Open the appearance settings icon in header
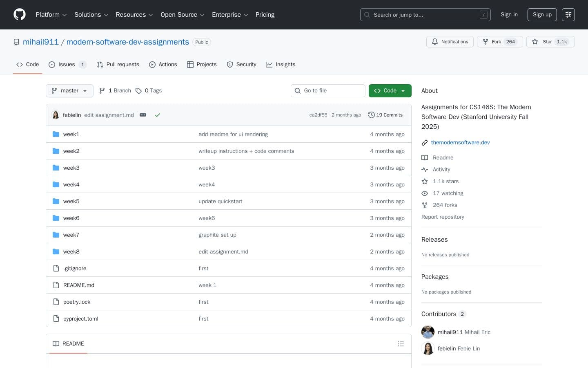The width and height of the screenshot is (588, 368). [x=568, y=15]
